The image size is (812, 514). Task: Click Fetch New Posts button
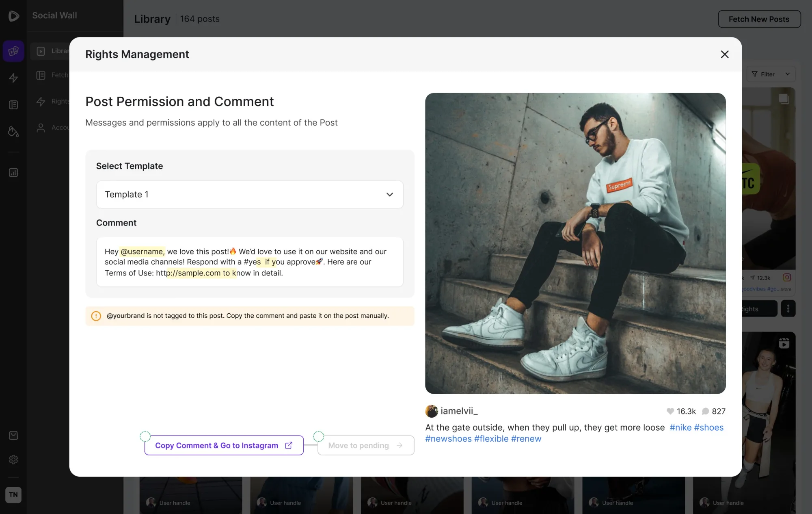coord(759,19)
